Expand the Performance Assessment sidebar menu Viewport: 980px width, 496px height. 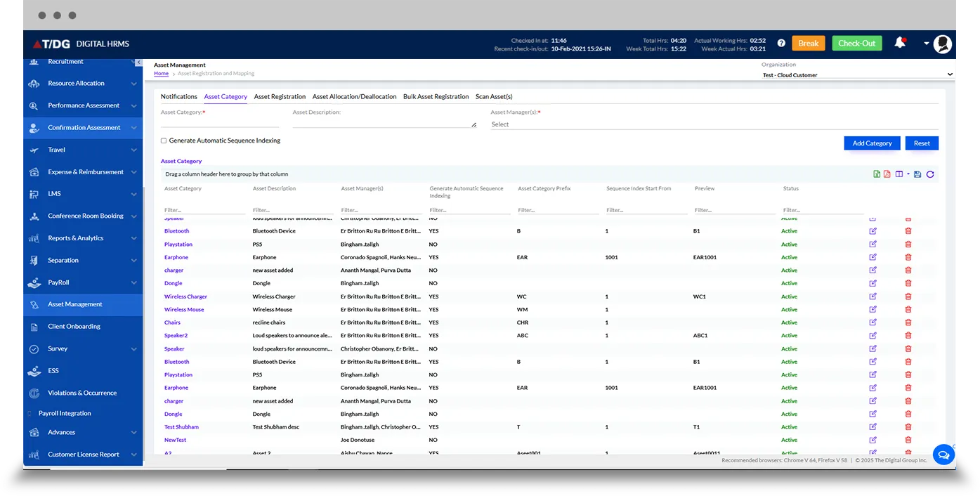point(84,105)
